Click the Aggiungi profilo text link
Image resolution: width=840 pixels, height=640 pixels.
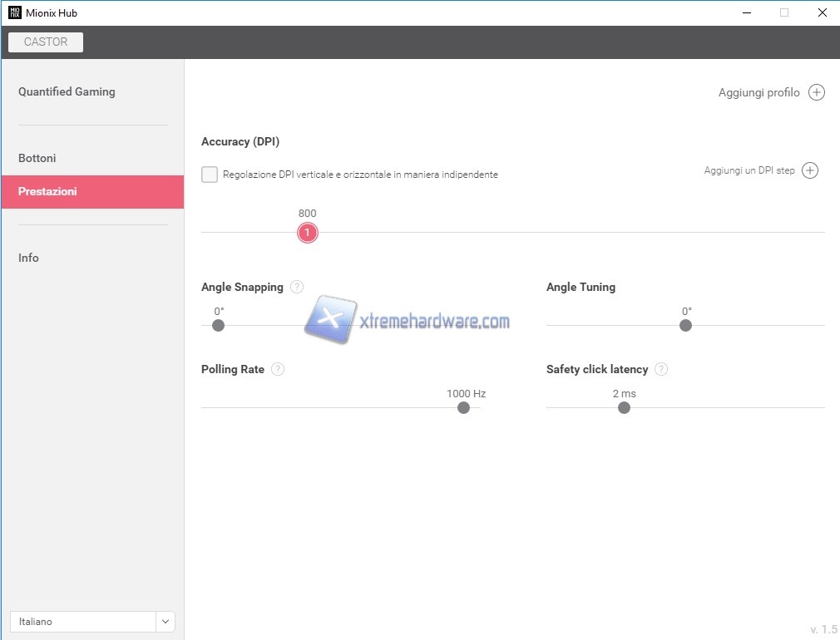[x=758, y=92]
